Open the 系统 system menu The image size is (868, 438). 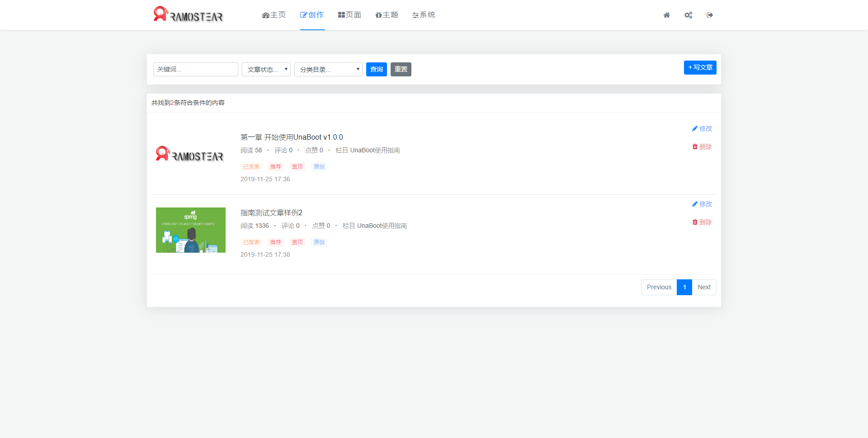point(424,15)
